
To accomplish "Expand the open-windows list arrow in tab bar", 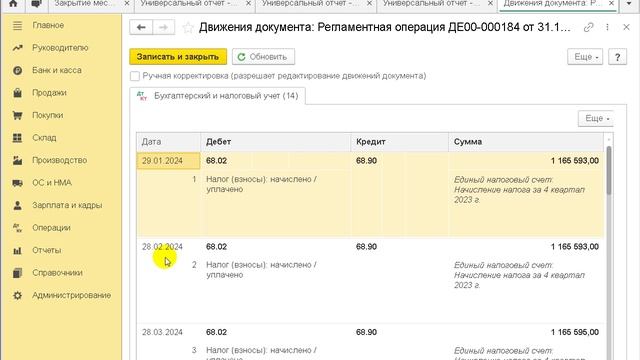I will pos(629,4).
